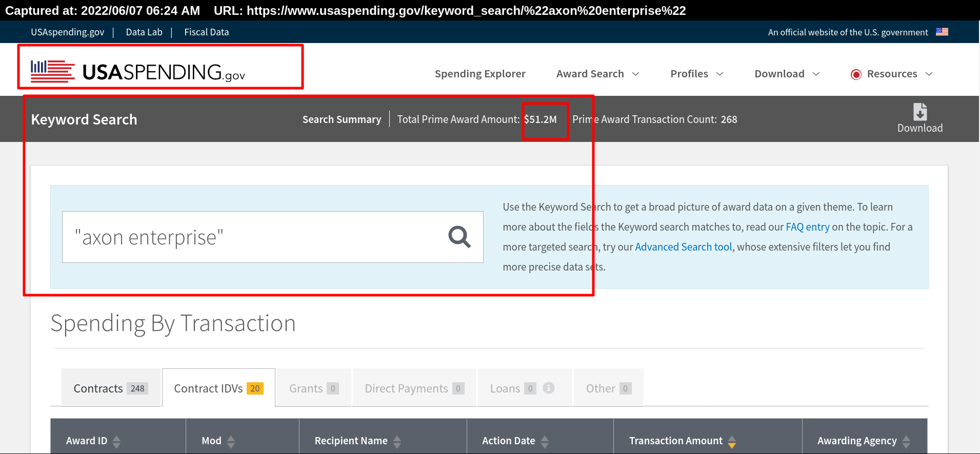Expand the Resources menu chevron
Image resolution: width=980 pixels, height=454 pixels.
tap(929, 74)
